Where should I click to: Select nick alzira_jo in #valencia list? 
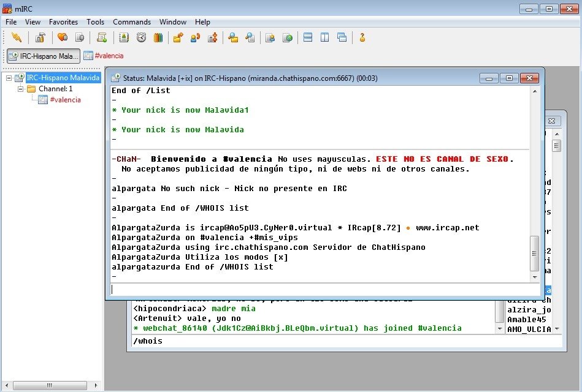pos(529,310)
